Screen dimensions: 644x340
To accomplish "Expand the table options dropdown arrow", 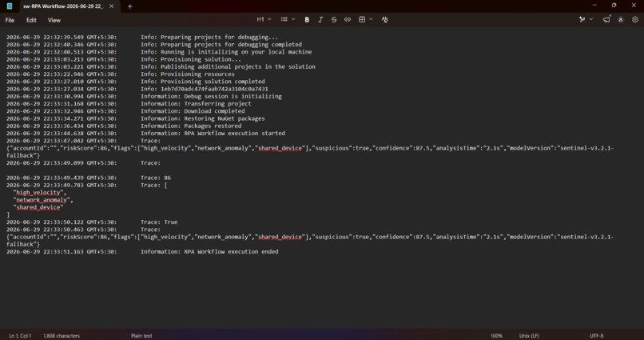I will [x=371, y=19].
